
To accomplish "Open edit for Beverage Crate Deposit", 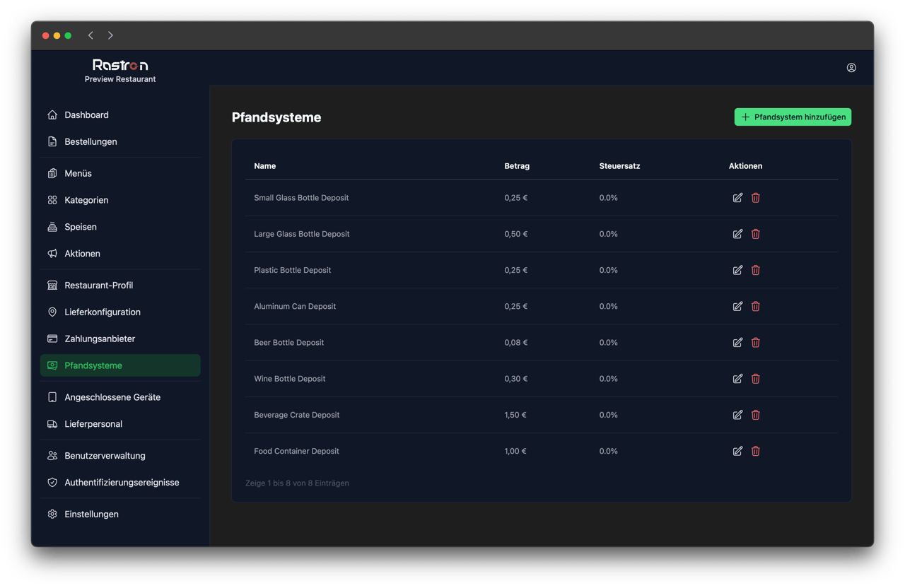I will (x=737, y=415).
